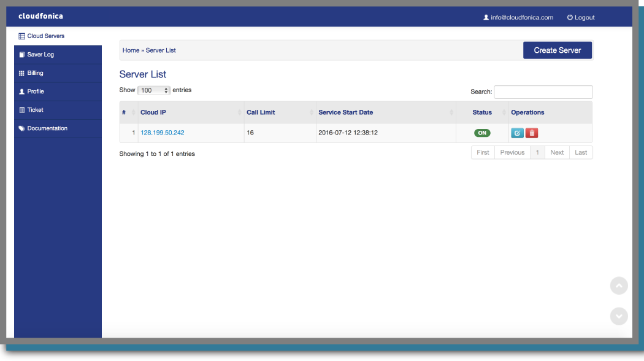This screenshot has width=644, height=361.
Task: Click the Documentation tag icon
Action: pyautogui.click(x=21, y=129)
